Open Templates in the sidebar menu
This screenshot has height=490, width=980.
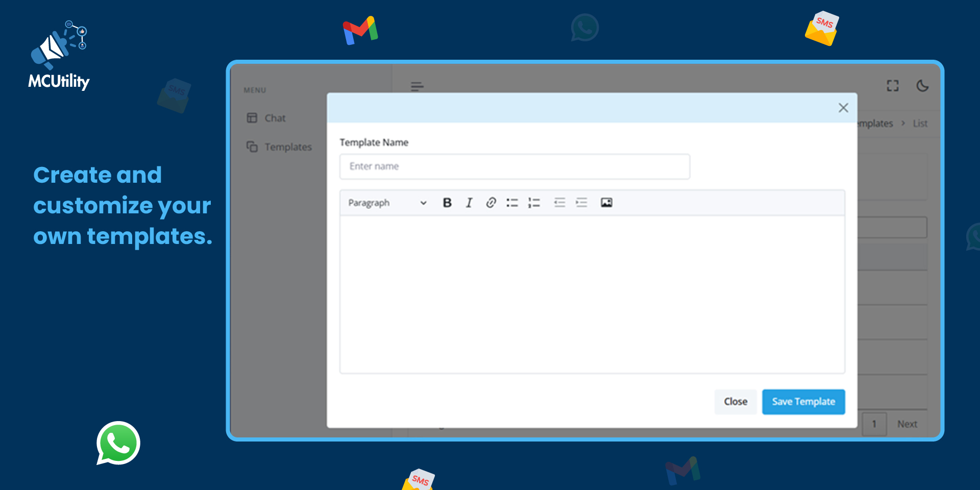click(x=287, y=147)
